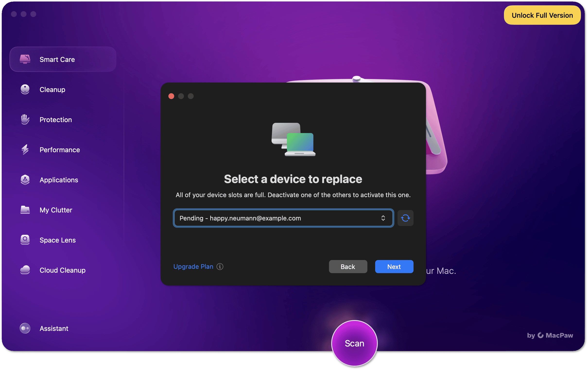This screenshot has width=588, height=370.
Task: Switch to the Protection section
Action: (x=56, y=120)
